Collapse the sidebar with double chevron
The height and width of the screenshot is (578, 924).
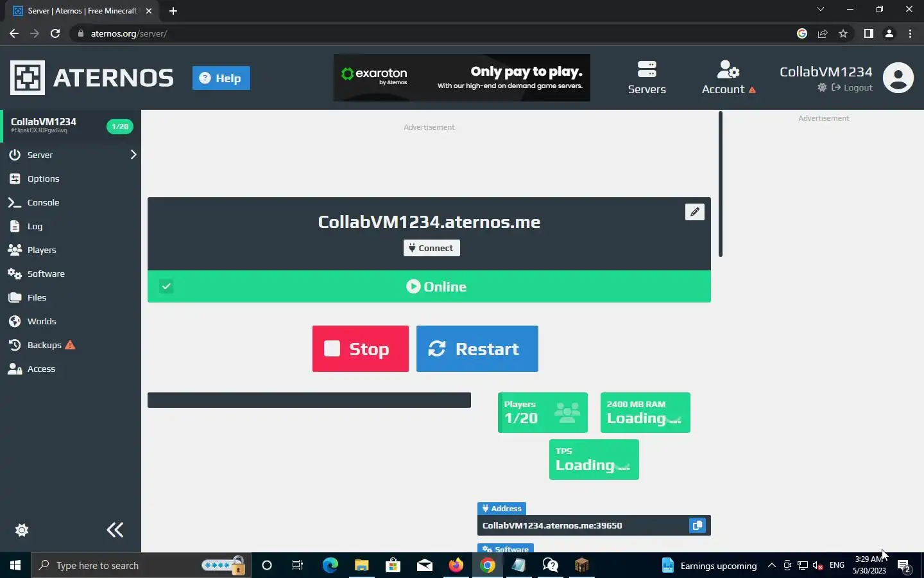click(x=115, y=530)
